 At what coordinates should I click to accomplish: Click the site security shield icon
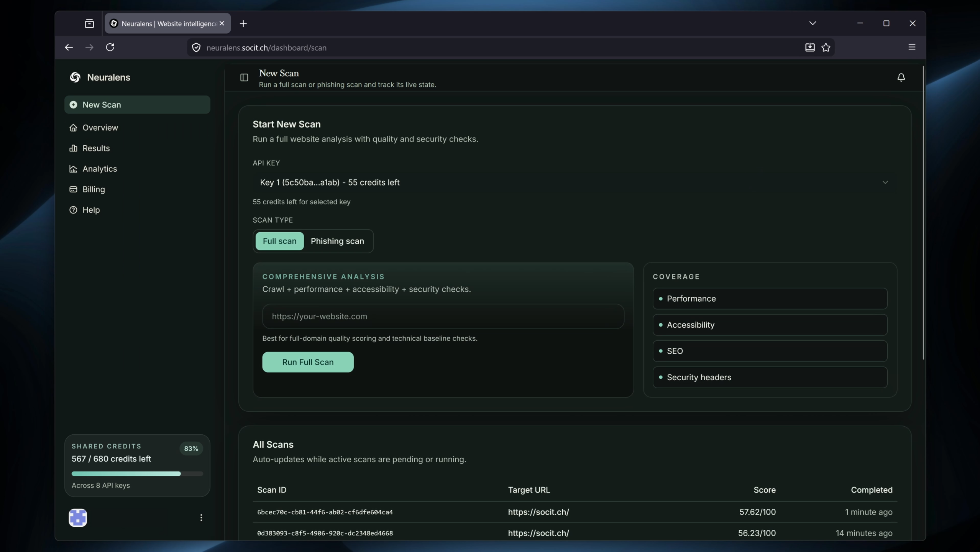(196, 48)
